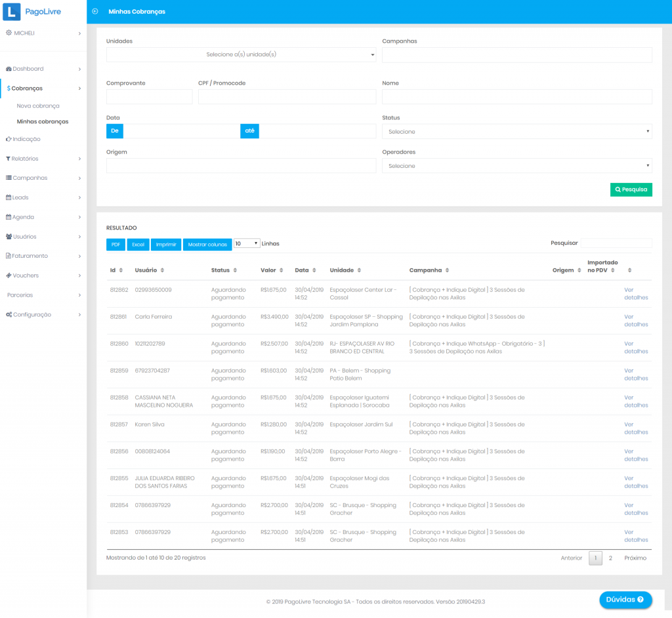The width and height of the screenshot is (672, 618).
Task: Click the back arrow icon in header
Action: pos(96,12)
